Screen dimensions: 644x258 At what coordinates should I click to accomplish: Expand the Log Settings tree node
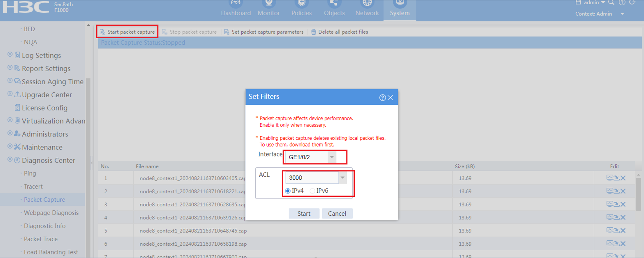[x=10, y=55]
